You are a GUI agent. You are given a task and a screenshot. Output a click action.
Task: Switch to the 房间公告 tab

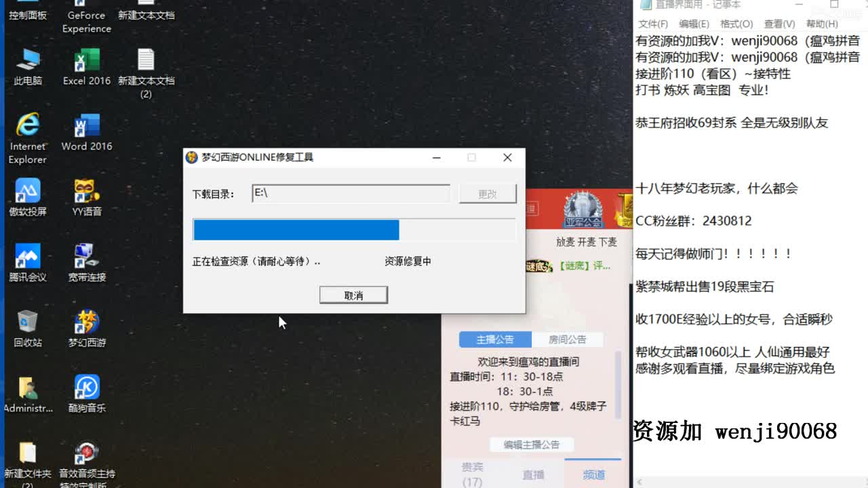click(x=567, y=340)
